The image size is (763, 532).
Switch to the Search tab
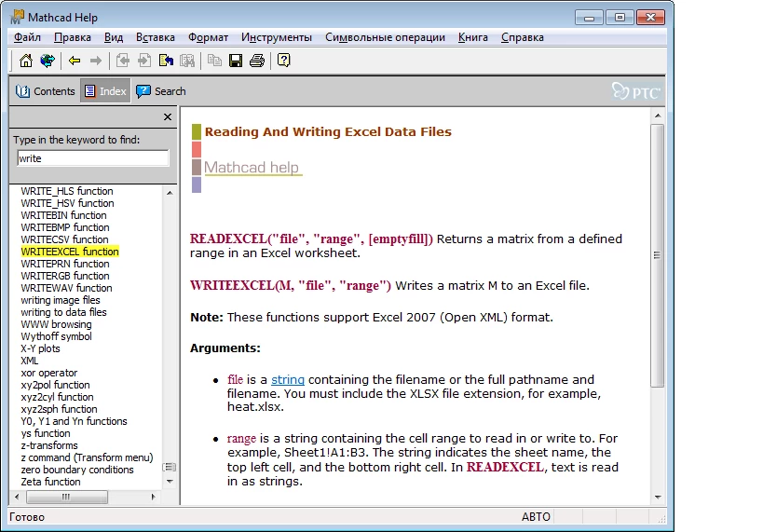point(161,91)
